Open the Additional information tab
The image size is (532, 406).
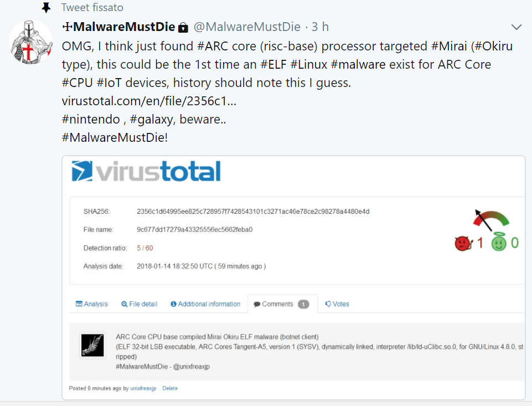tap(205, 304)
